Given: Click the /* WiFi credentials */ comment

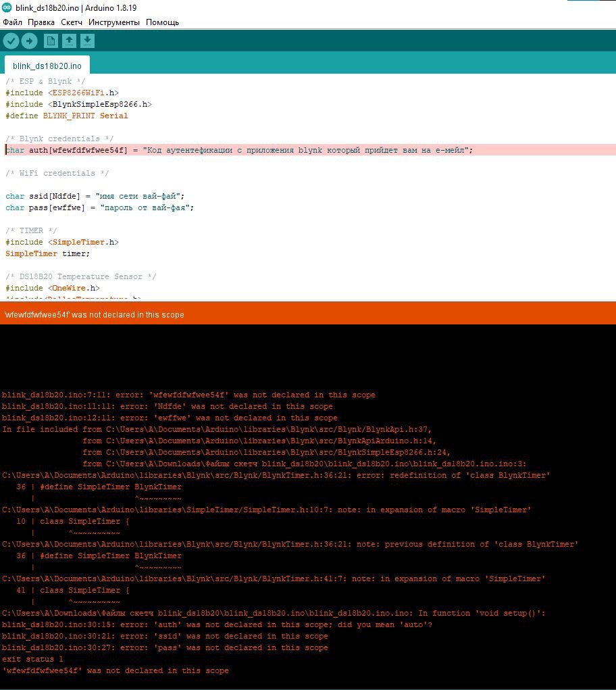Looking at the screenshot, I should click(57, 173).
